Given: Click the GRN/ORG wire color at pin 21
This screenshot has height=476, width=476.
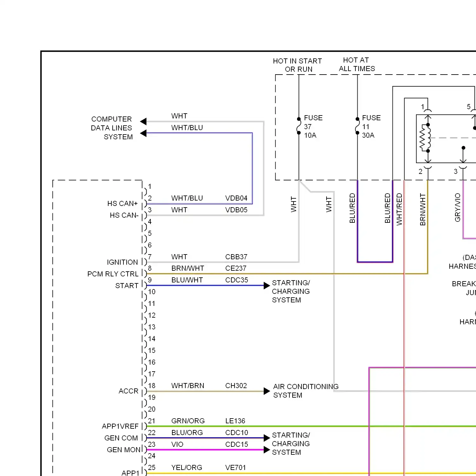Looking at the screenshot, I should click(x=188, y=421).
